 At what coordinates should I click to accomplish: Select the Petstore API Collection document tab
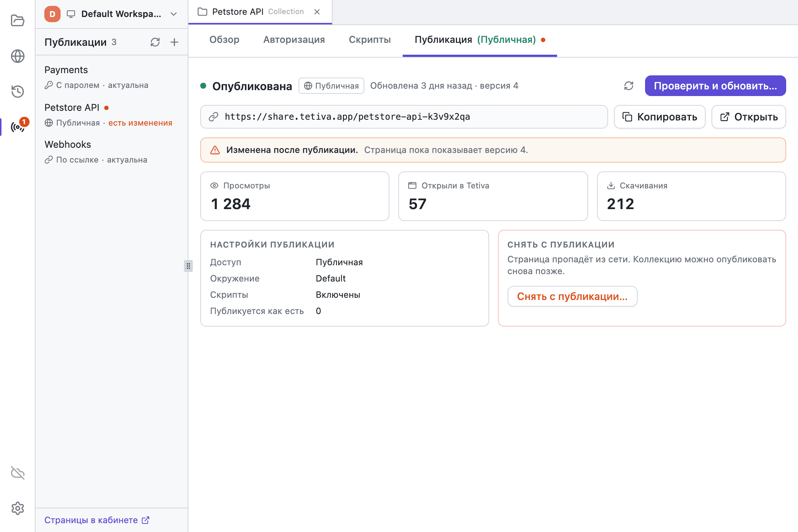(x=260, y=12)
